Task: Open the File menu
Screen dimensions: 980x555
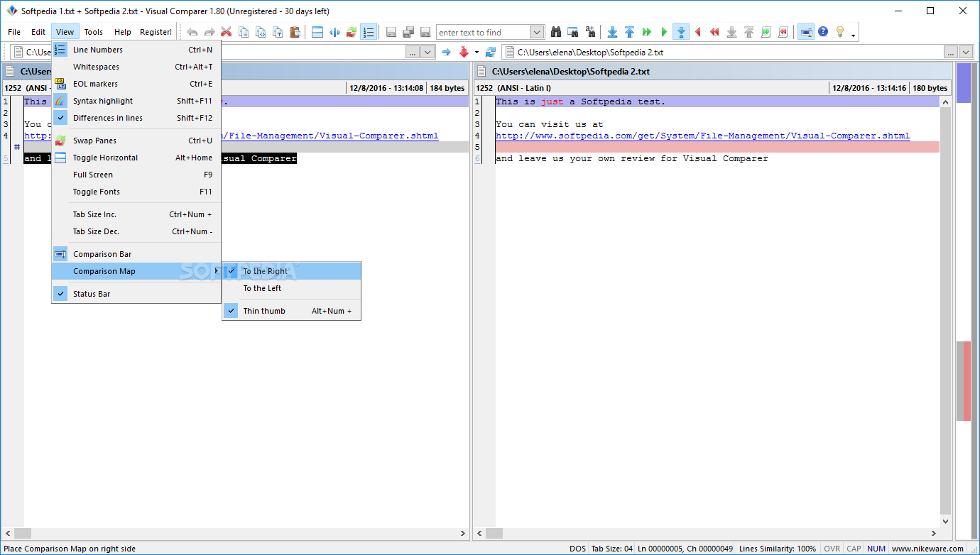Action: 14,32
